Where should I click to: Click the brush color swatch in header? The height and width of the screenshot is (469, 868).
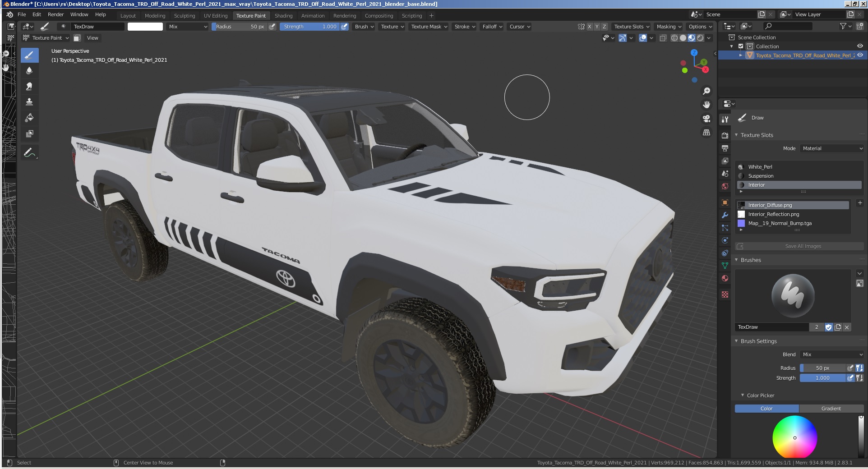coord(145,27)
